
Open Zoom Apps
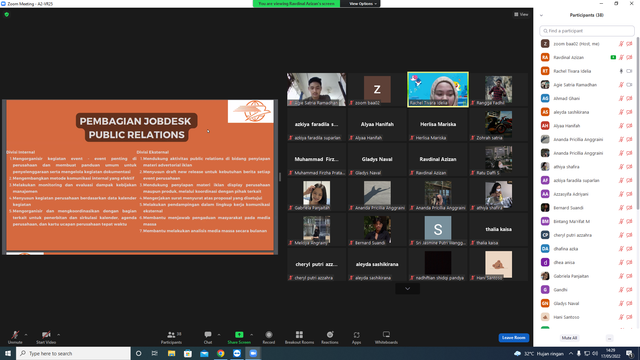(356, 337)
